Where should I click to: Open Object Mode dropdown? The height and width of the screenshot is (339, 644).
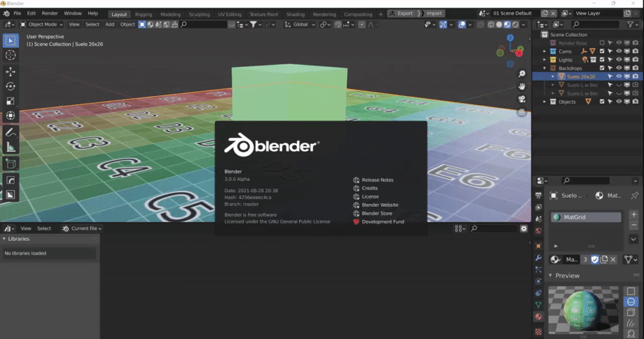tap(41, 24)
